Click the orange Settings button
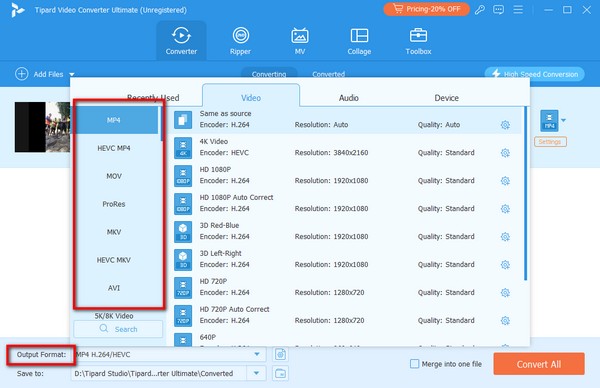The image size is (600, 388). [x=550, y=142]
